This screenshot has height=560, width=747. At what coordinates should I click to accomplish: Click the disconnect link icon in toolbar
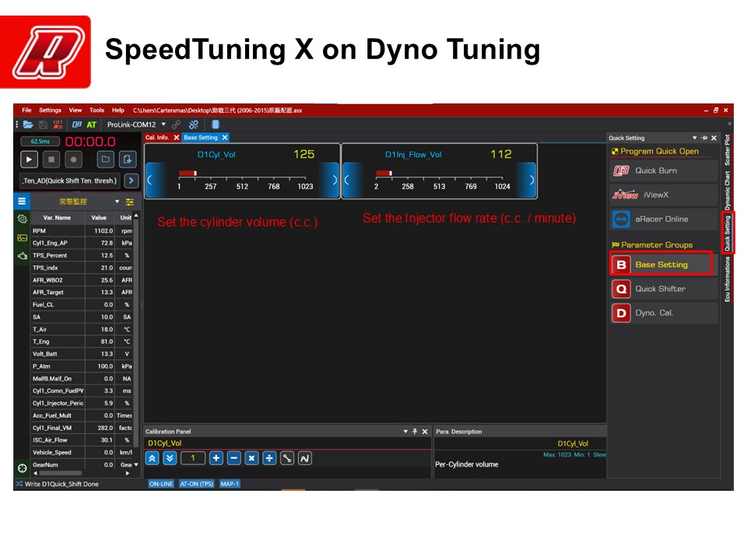coord(194,124)
